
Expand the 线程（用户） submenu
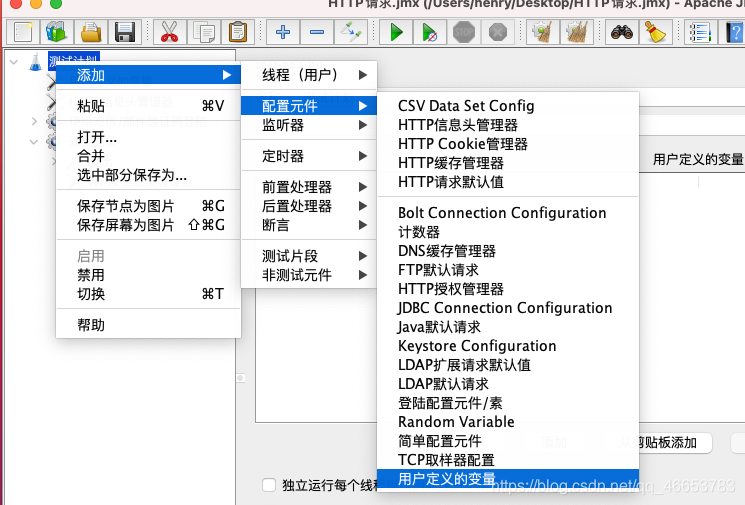click(309, 75)
